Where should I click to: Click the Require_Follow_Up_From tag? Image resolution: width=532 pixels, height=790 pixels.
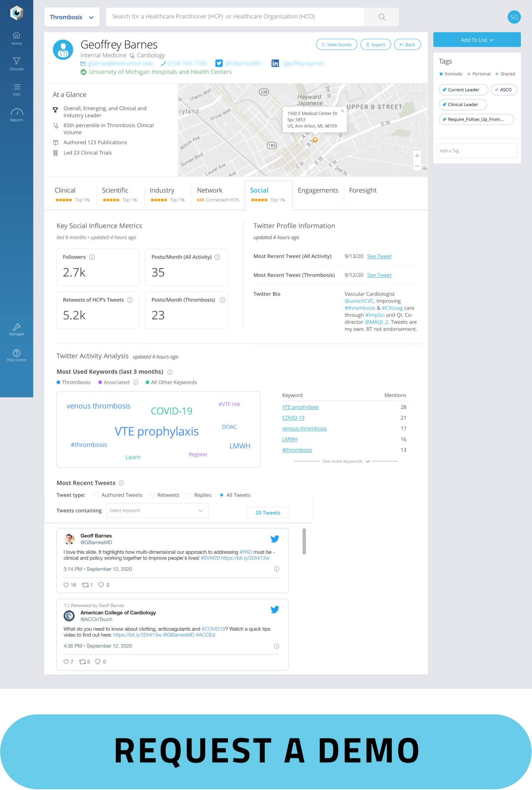pyautogui.click(x=476, y=119)
